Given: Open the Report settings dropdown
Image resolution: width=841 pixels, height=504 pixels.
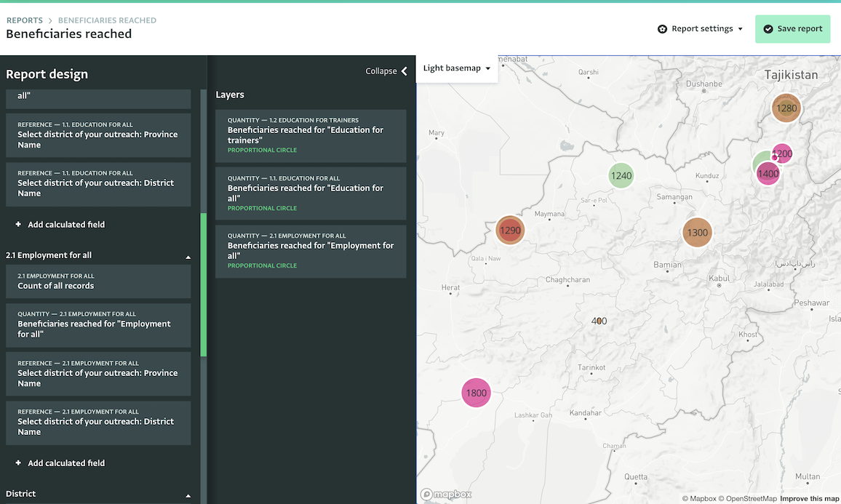Looking at the screenshot, I should (700, 29).
